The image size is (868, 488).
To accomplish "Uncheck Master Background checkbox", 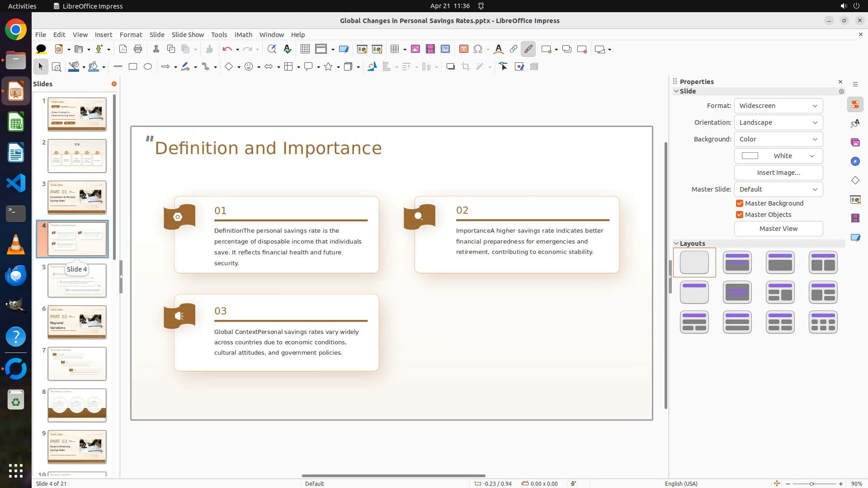I will [x=740, y=203].
